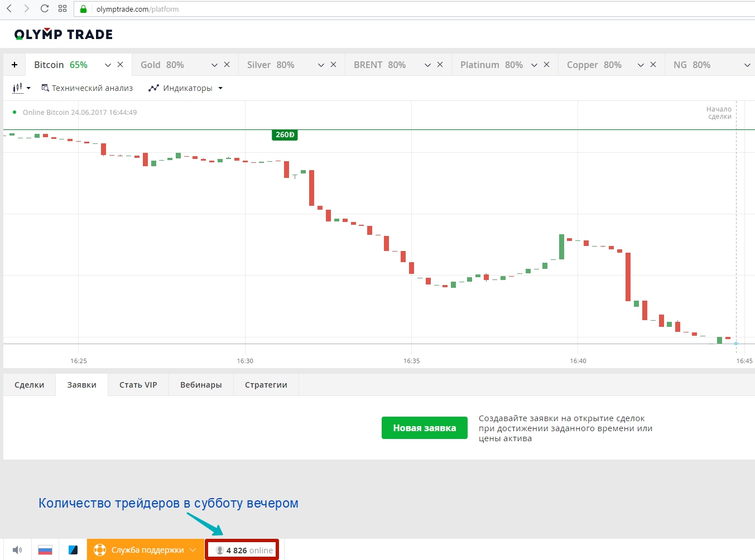Click the 4 826 online traders counter

click(242, 550)
